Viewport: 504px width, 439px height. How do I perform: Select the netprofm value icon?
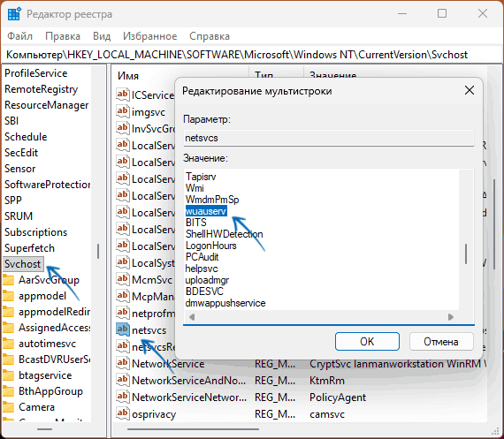123,313
